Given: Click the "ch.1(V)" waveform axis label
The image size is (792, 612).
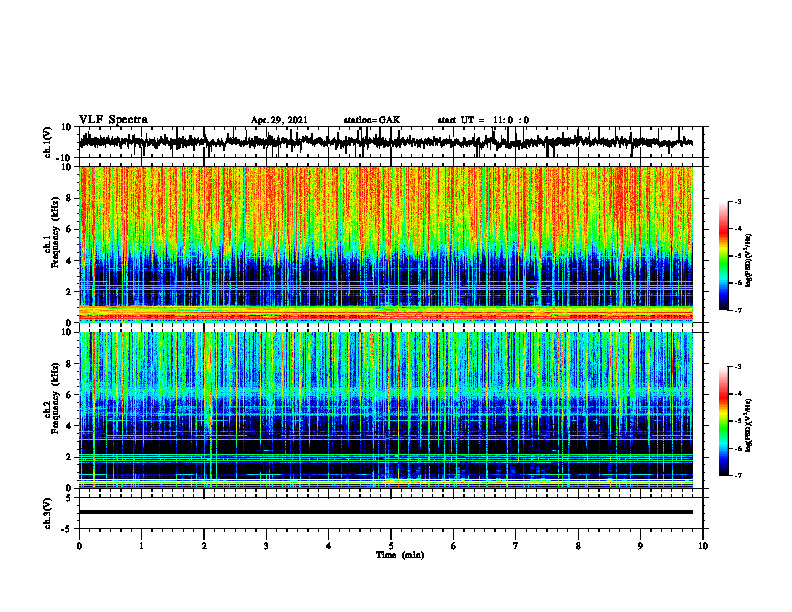Looking at the screenshot, I should click(47, 142).
